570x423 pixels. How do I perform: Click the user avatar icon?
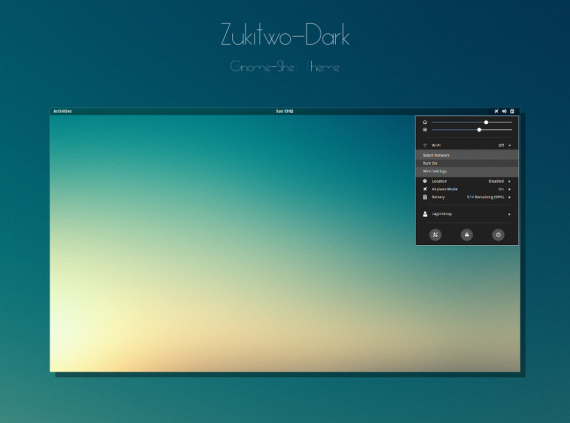pyautogui.click(x=425, y=214)
